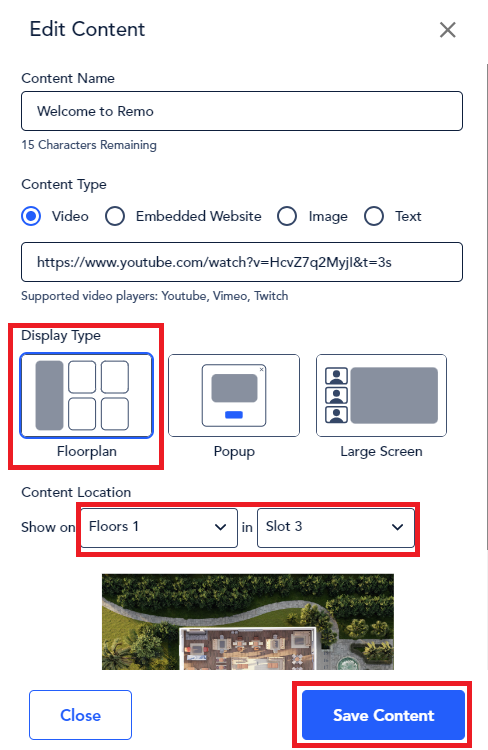Click the Floorplan label under icon
Image resolution: width=488 pixels, height=750 pixels.
tap(87, 452)
